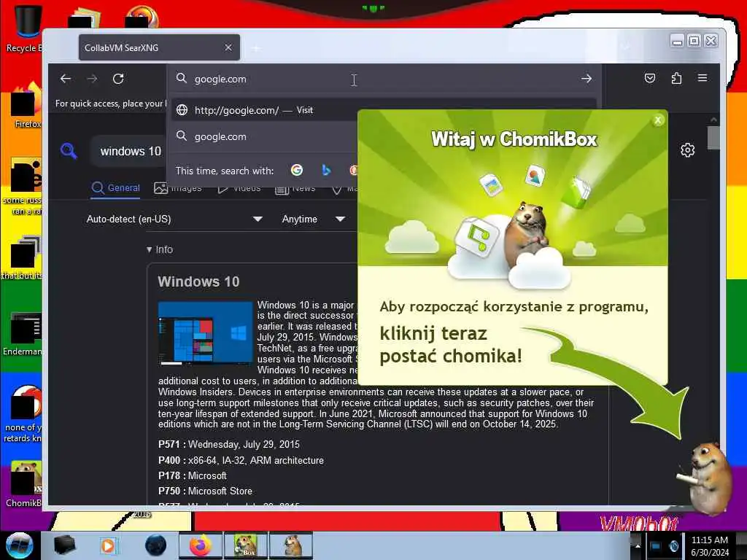Switch to ChomikBox Box taskbar button
Viewport: 747px width, 560px height.
246,545
